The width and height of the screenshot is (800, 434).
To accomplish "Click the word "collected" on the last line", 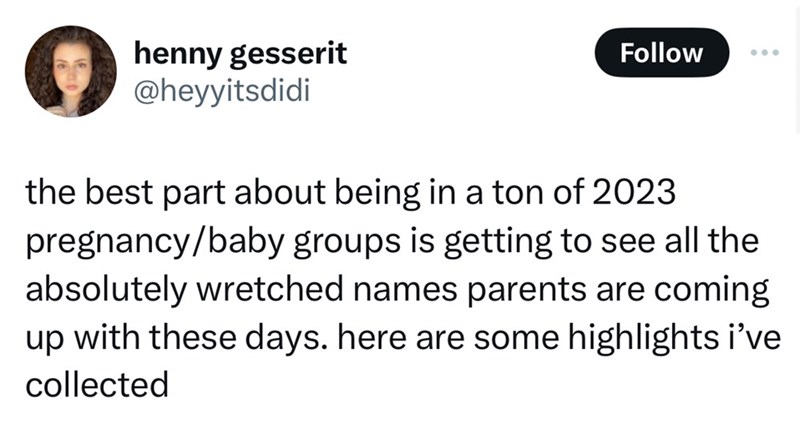I will [x=95, y=385].
